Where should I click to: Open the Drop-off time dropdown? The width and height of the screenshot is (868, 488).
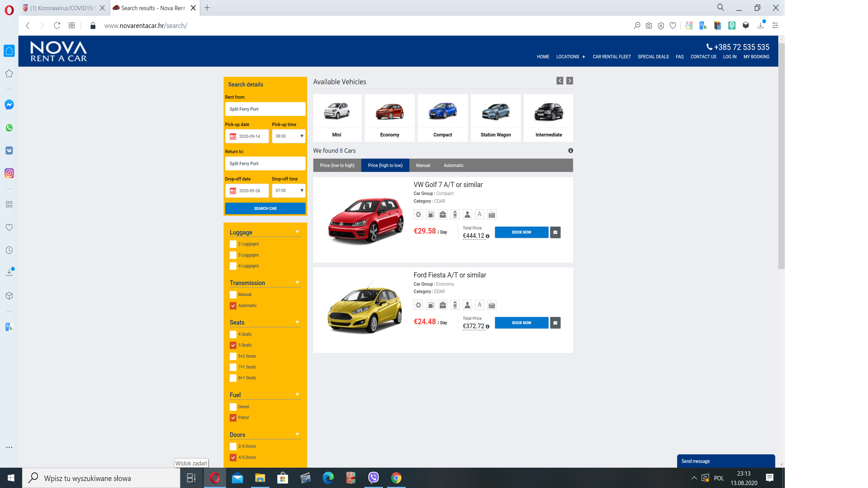pos(288,191)
